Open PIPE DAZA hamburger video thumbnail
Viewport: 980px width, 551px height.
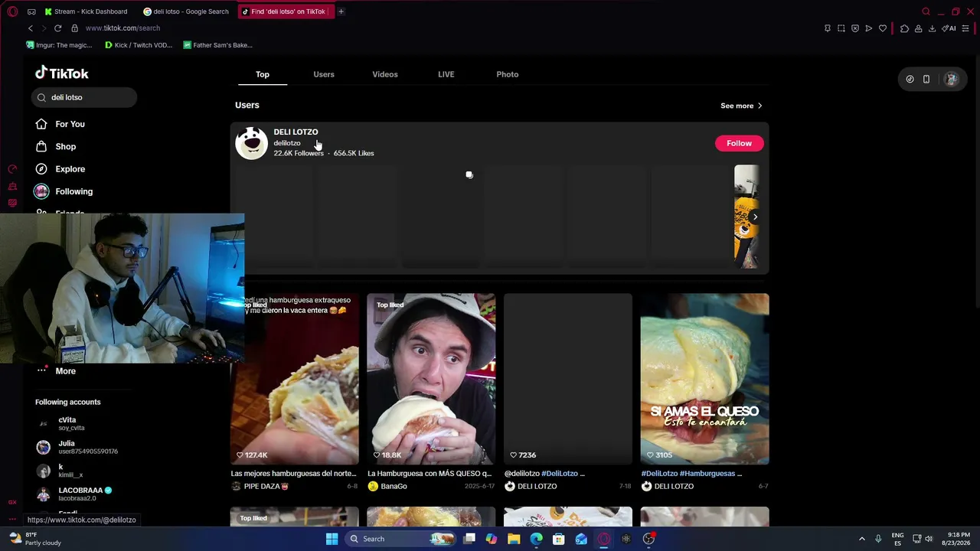tap(295, 379)
